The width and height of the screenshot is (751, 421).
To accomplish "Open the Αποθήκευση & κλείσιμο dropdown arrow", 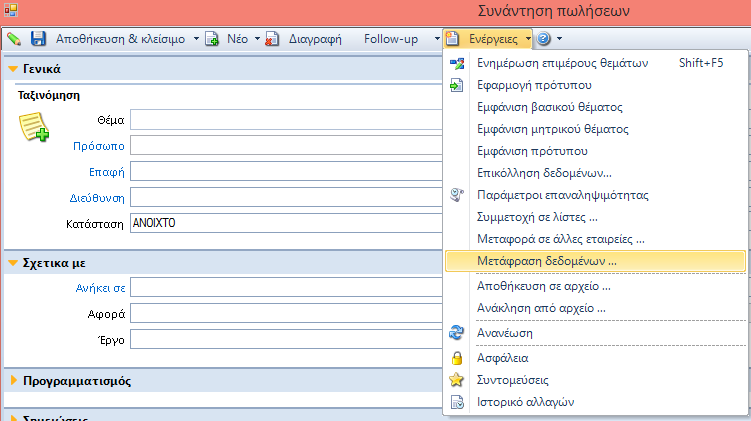I will 196,39.
